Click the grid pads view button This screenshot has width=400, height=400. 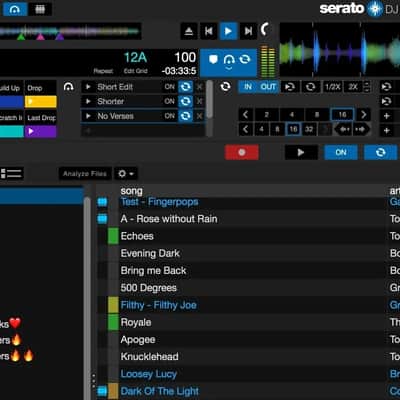tap(40, 9)
